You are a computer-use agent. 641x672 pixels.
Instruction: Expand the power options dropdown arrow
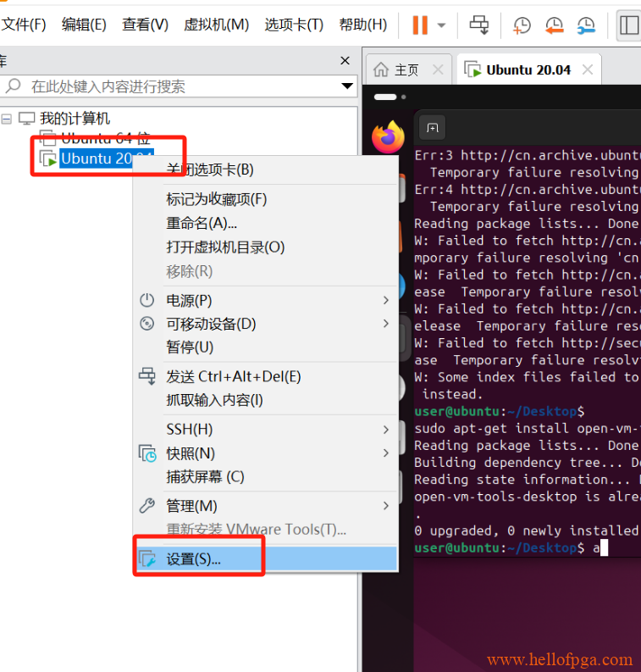tap(441, 25)
